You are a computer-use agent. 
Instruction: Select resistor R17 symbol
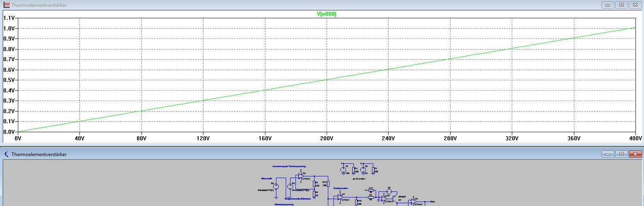(x=371, y=190)
